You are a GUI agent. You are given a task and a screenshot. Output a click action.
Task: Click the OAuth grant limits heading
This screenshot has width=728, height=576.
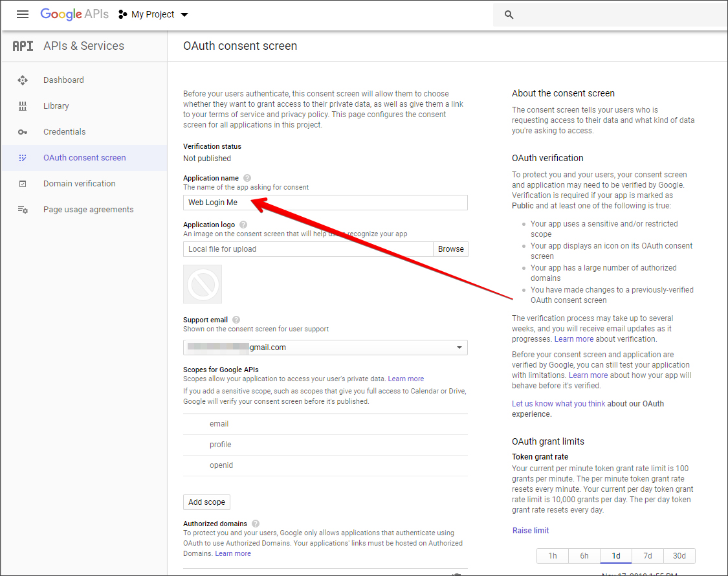click(x=548, y=441)
